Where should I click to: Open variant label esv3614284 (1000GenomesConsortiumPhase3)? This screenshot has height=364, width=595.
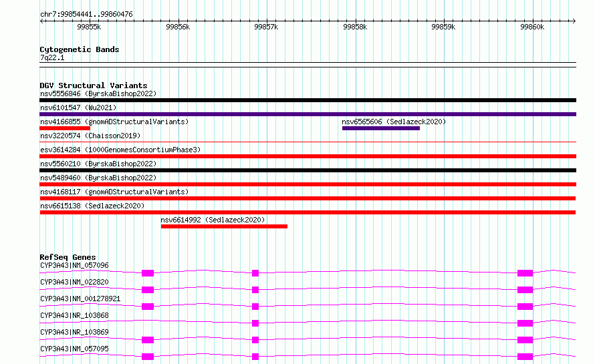120,150
